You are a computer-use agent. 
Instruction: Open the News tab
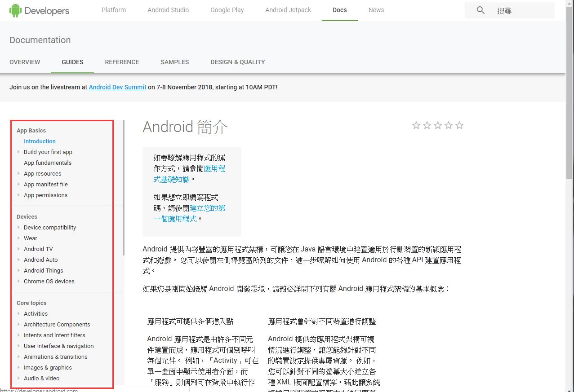point(376,10)
